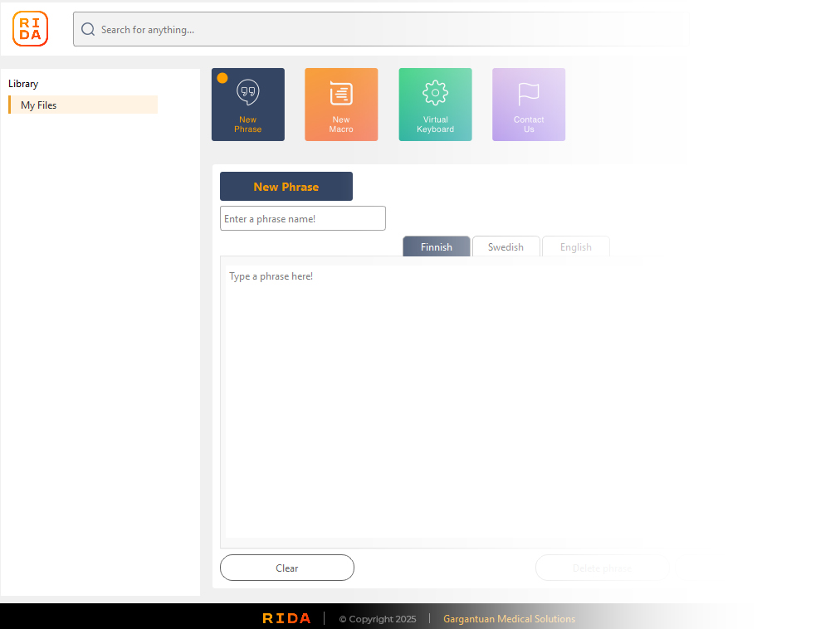The width and height of the screenshot is (840, 629).
Task: Switch to the Finnish tab
Action: click(x=437, y=247)
